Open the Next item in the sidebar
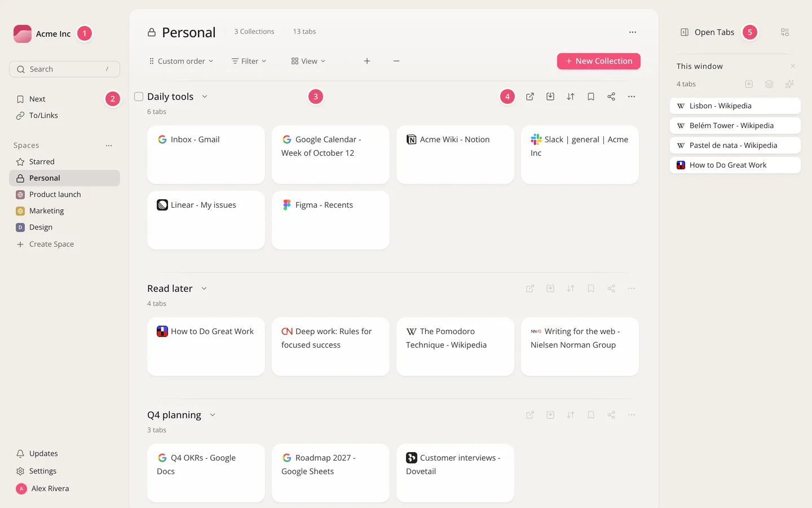The image size is (812, 508). pyautogui.click(x=64, y=99)
